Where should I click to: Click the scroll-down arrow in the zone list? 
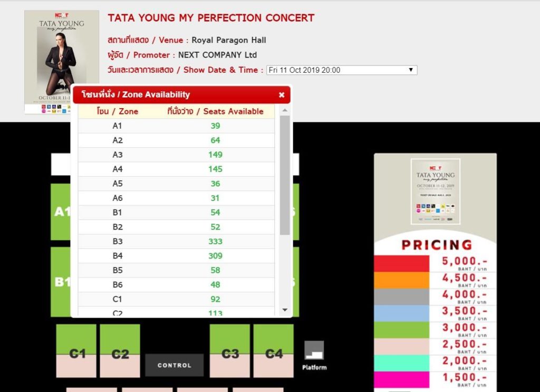tap(285, 310)
